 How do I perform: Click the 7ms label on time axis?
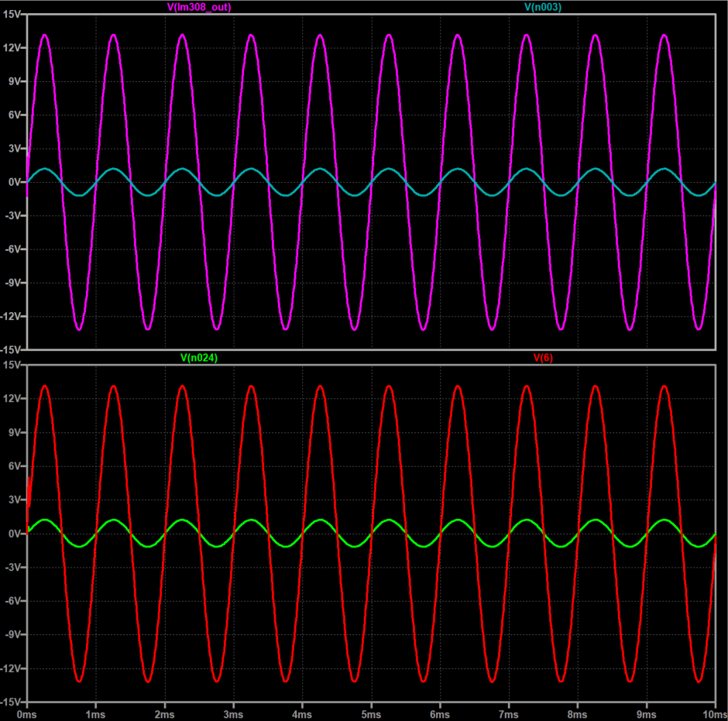click(508, 715)
